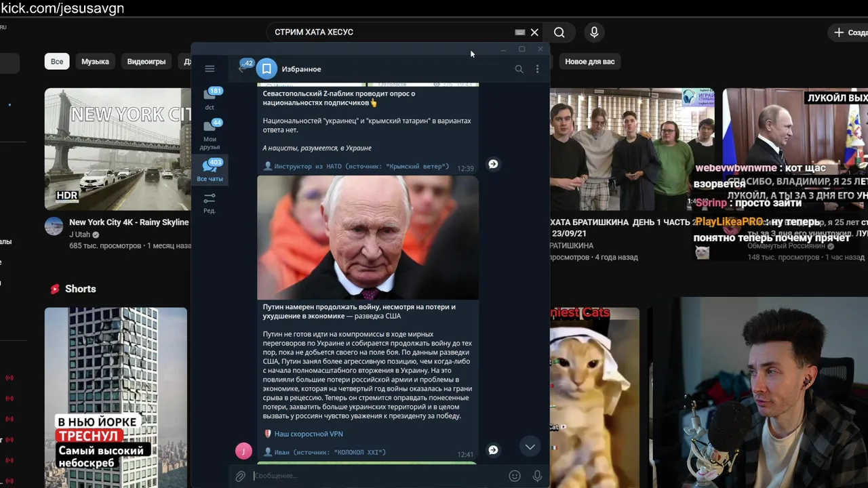This screenshot has width=868, height=488.
Task: Click the Избранное bookmark avatar
Action: [x=267, y=69]
